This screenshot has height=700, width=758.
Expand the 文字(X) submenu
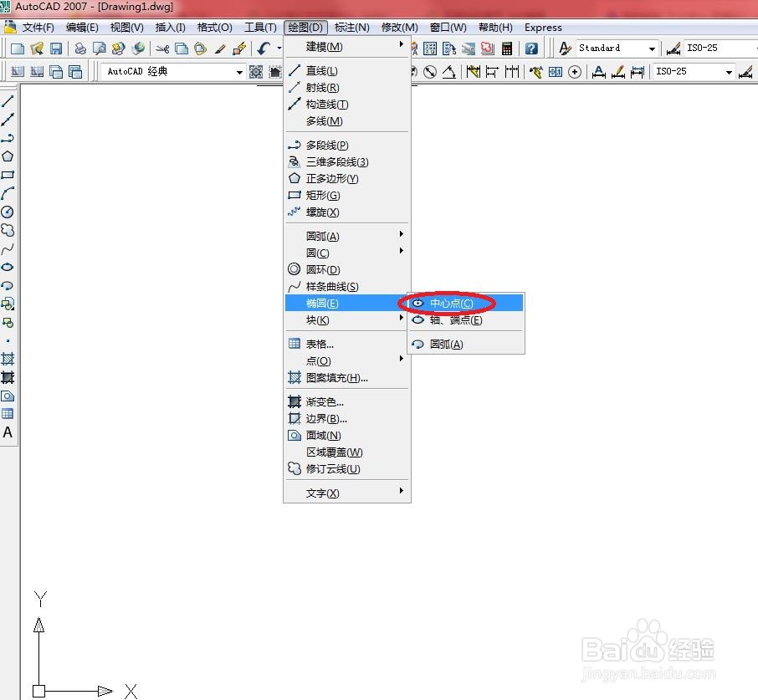coord(347,493)
